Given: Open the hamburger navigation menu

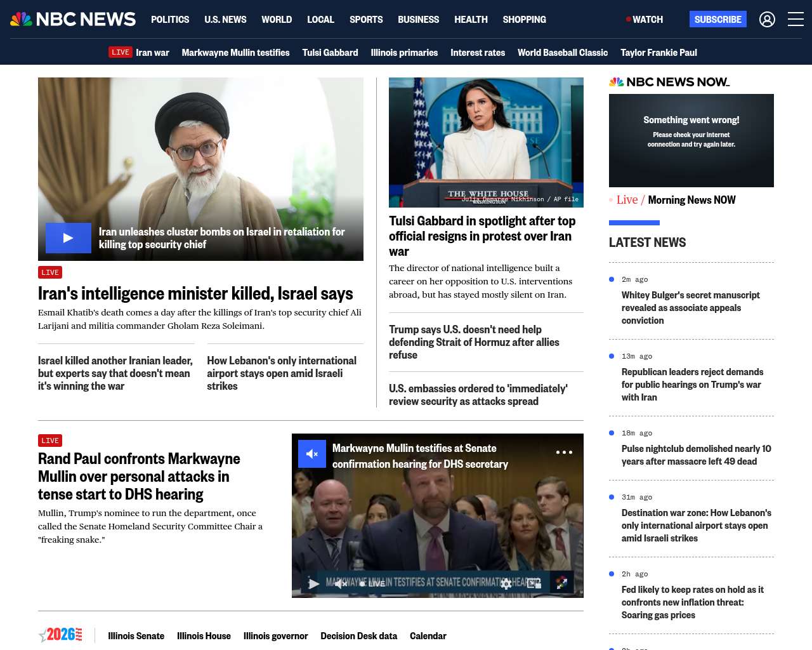Looking at the screenshot, I should coord(796,20).
